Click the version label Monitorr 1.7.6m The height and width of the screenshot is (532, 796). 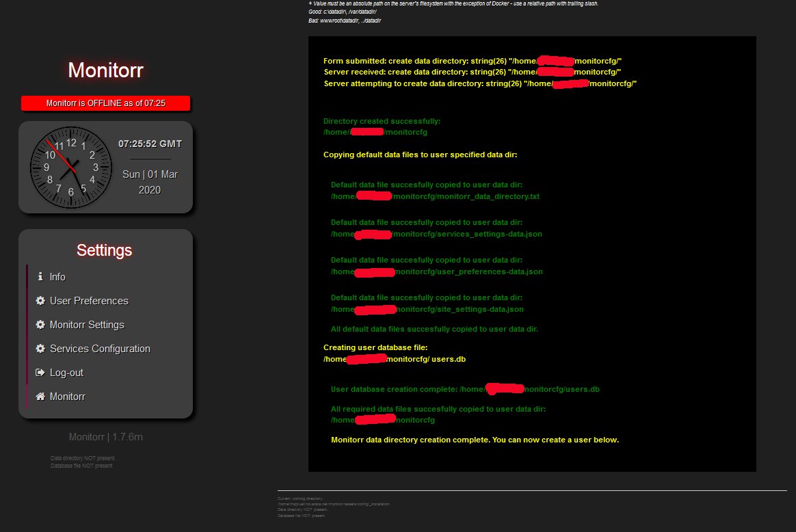(x=105, y=436)
